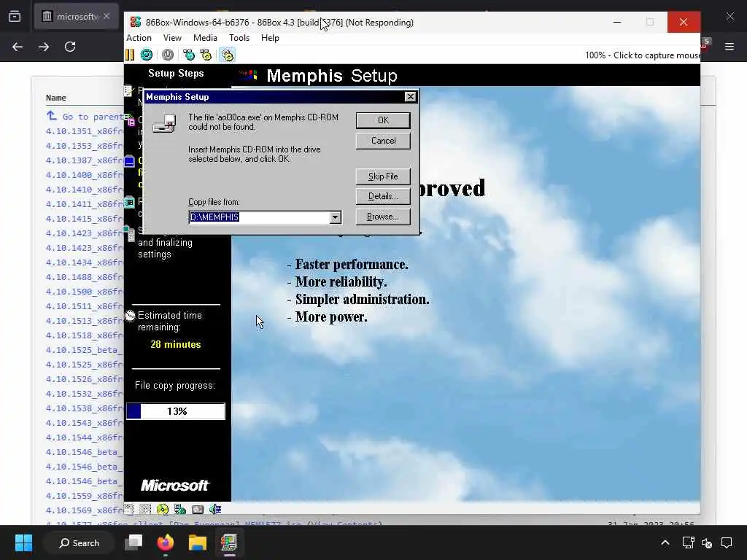
Task: Click the second floppy drive status bar icon
Action: 145,509
